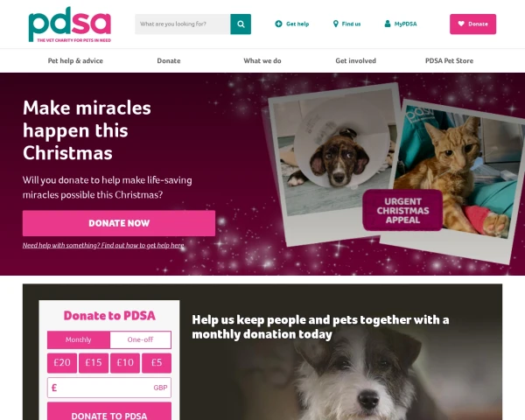The image size is (525, 420).
Task: Open MyPDSA via the person icon
Action: click(388, 24)
